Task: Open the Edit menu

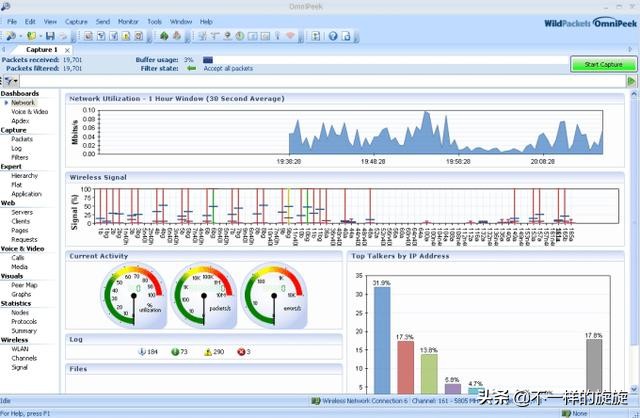Action: click(x=30, y=22)
